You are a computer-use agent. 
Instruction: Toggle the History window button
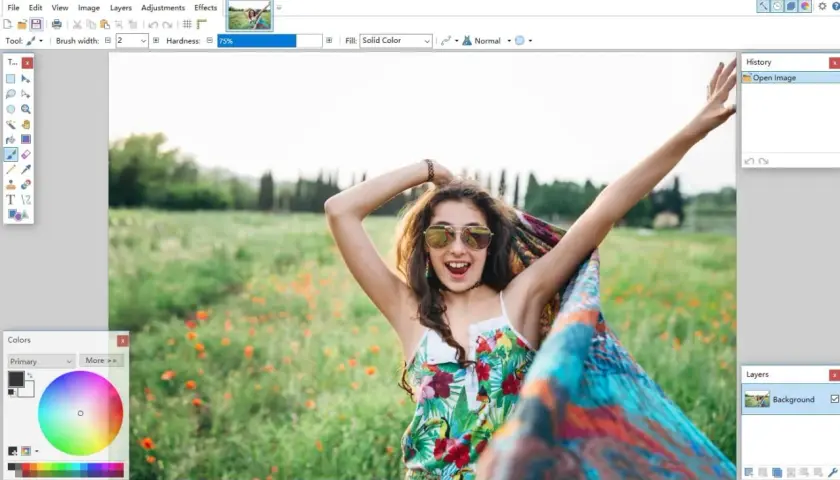tap(777, 6)
